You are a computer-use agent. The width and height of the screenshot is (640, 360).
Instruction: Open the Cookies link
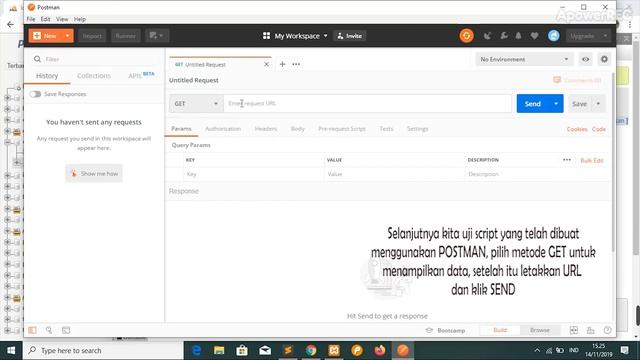[x=577, y=129]
